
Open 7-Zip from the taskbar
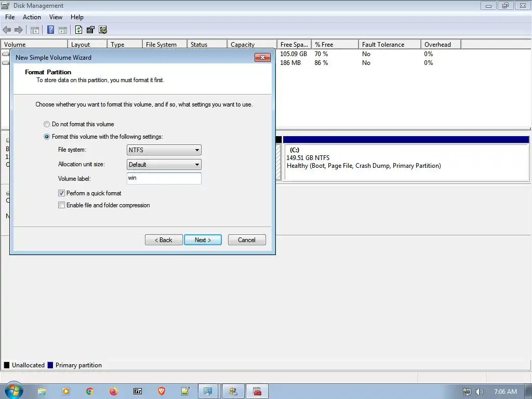coord(138,392)
